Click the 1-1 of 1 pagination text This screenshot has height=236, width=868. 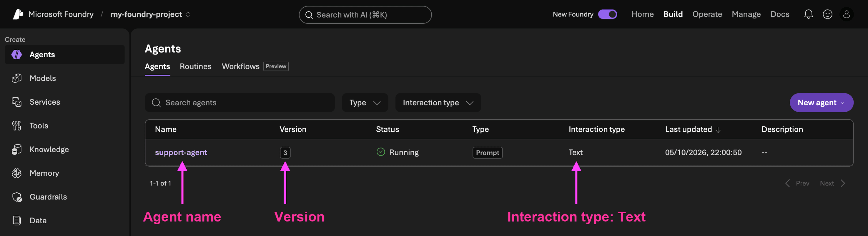(x=160, y=183)
